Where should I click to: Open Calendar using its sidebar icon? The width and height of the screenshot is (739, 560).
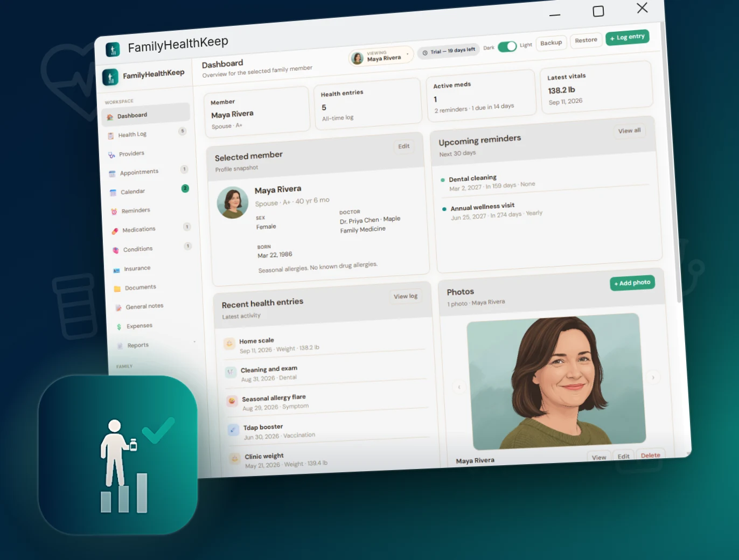113,193
